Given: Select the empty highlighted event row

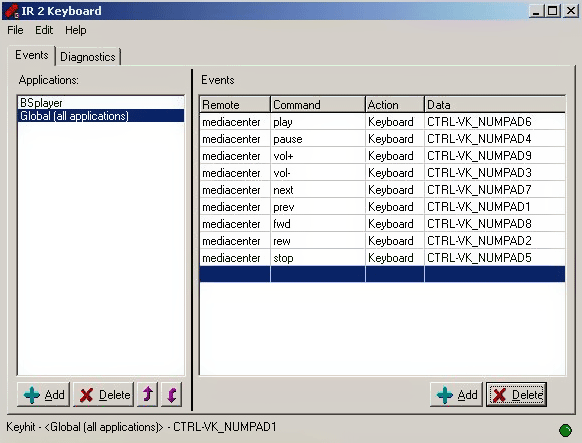Looking at the screenshot, I should point(382,274).
